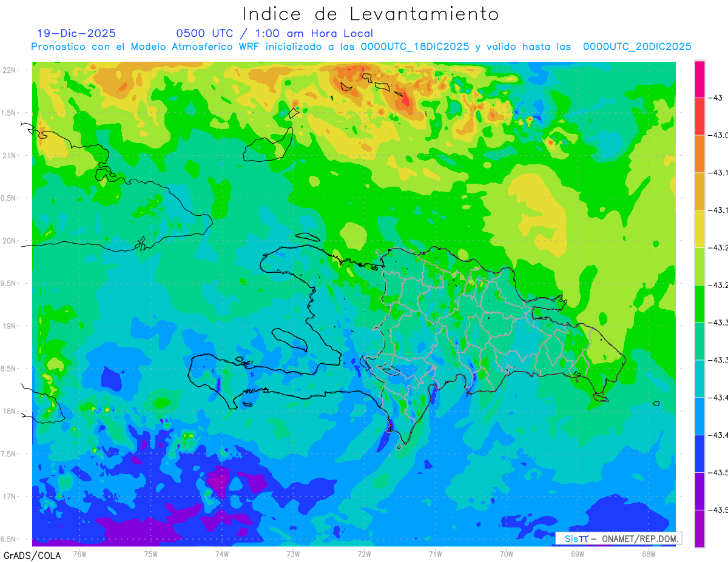This screenshot has height=562, width=728.
Task: Select the '70W' longitude label
Action: coord(507,554)
